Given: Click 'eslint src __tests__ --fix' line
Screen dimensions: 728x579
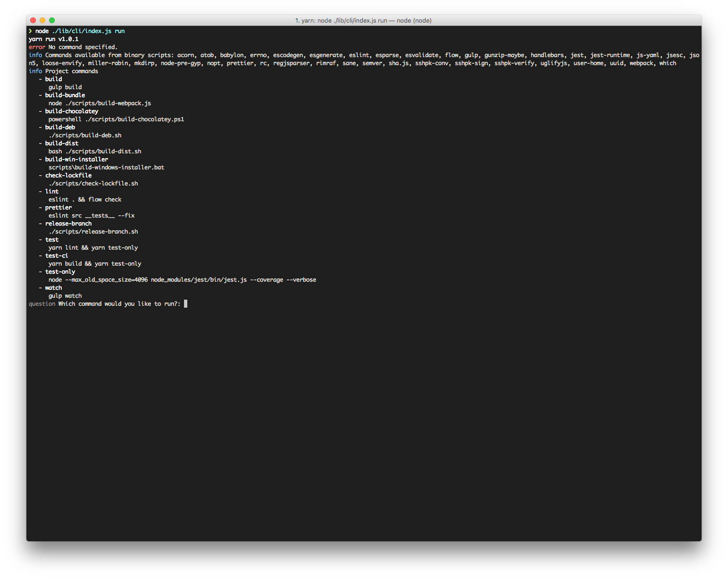Looking at the screenshot, I should 92,216.
